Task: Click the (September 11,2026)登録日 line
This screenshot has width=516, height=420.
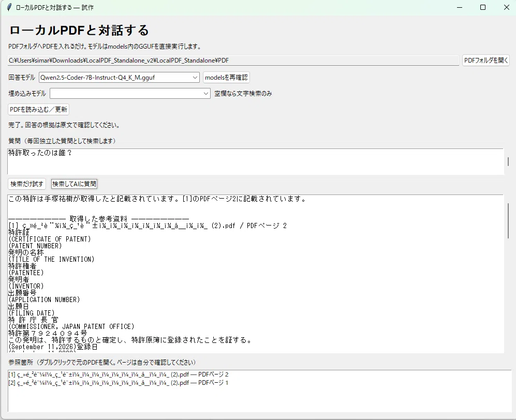Action: (x=53, y=347)
